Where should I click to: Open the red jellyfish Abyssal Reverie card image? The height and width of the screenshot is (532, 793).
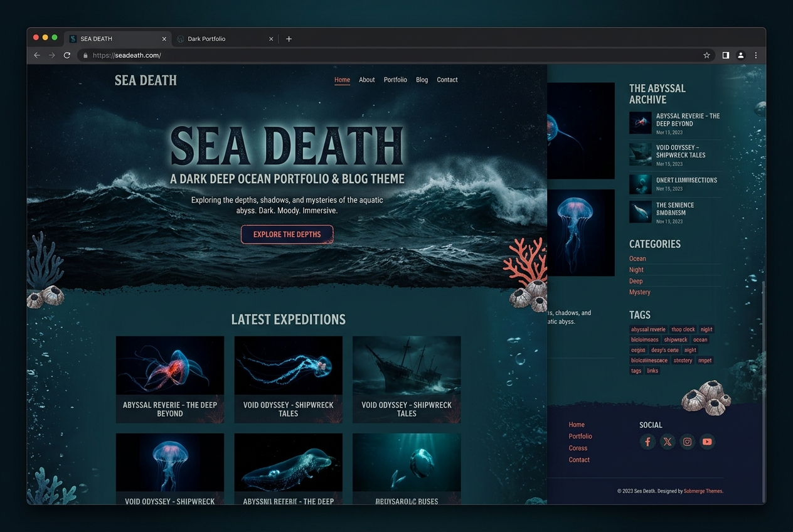170,366
